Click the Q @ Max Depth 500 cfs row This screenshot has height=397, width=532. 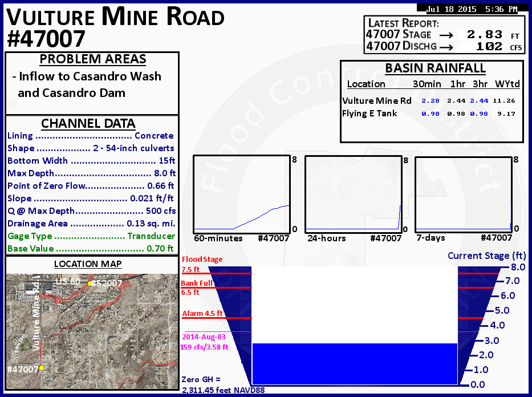click(92, 210)
